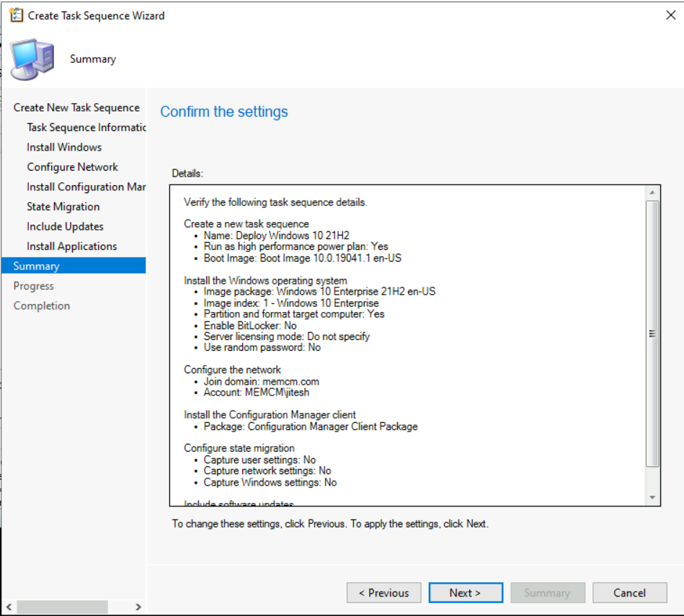Click 'Partition and format target computer: Yes'
This screenshot has width=684, height=616.
point(293,314)
